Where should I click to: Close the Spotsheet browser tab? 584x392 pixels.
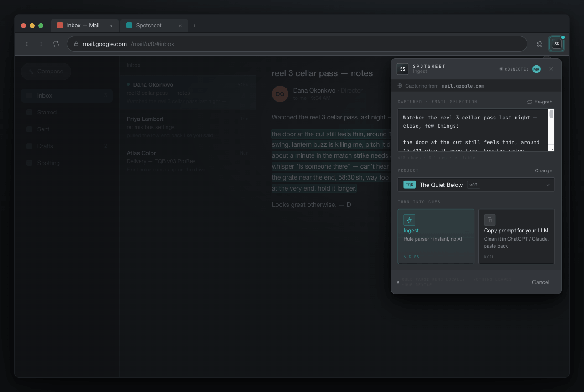pos(180,26)
